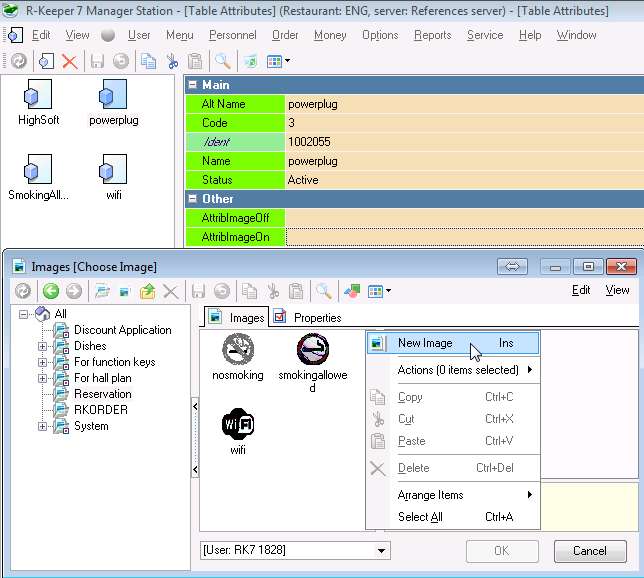Screen dimensions: 644x578
Task: Click the colored shapes icon in the Images toolbar
Action: coord(352,291)
